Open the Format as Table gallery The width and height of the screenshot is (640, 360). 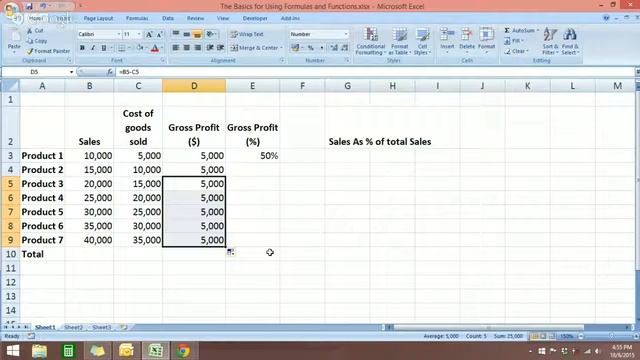(399, 41)
